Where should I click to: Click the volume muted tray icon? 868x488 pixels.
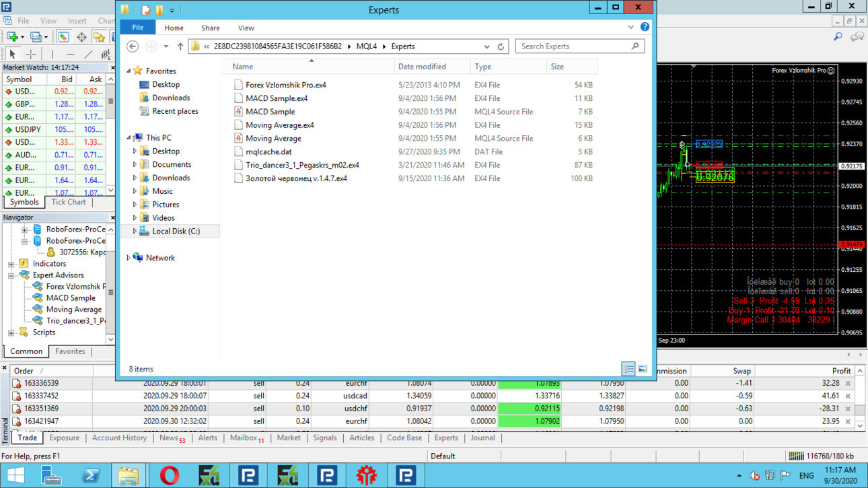754,476
